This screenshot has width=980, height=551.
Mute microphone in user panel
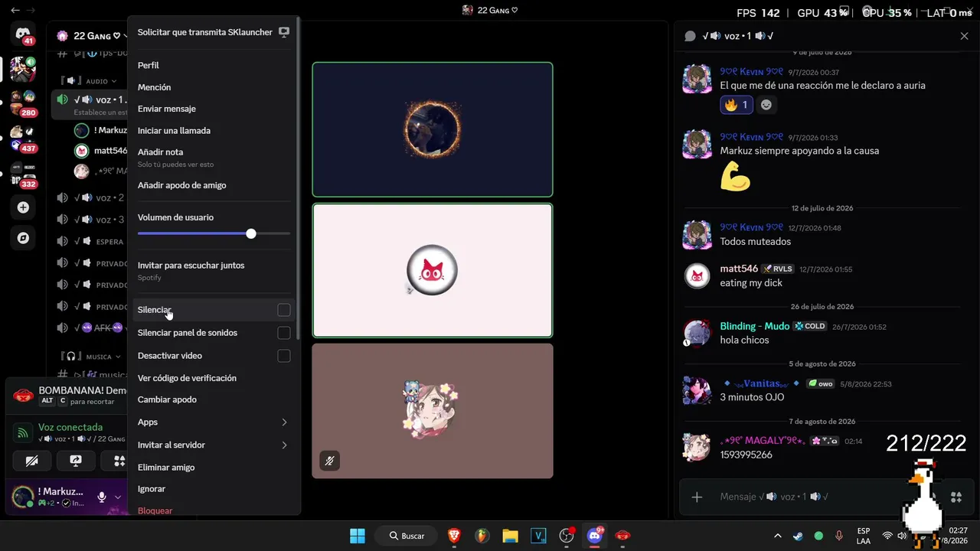click(x=101, y=497)
